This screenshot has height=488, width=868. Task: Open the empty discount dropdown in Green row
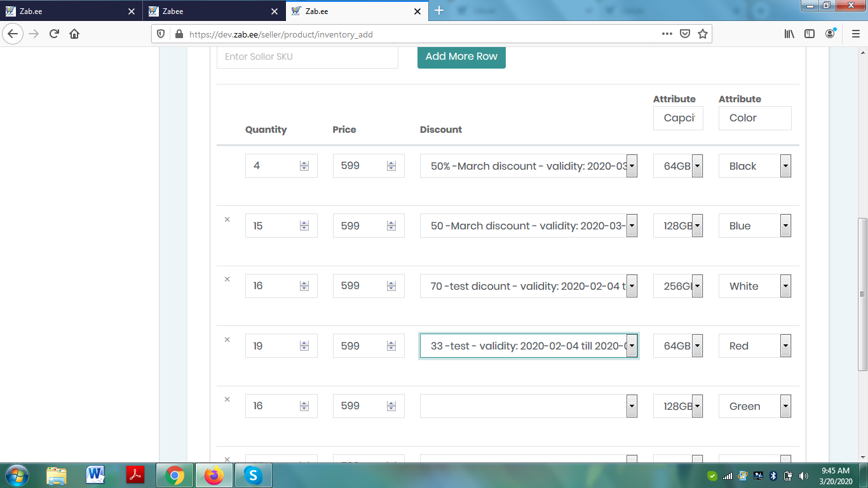tap(529, 406)
